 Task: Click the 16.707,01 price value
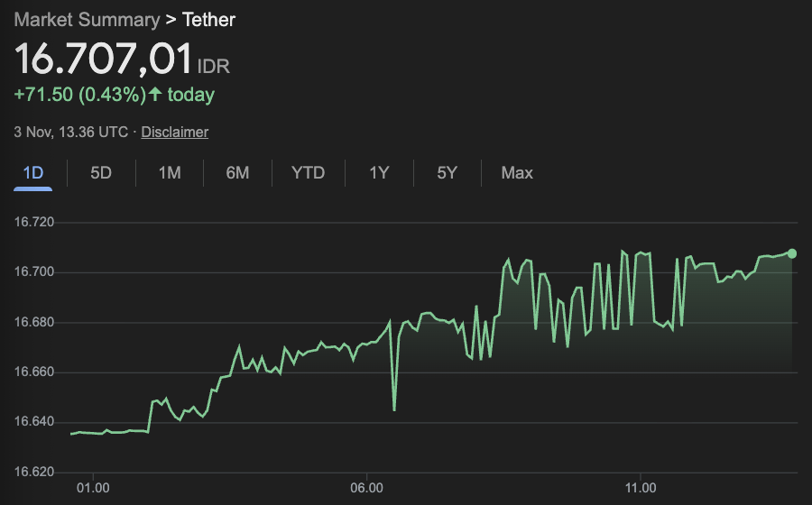click(x=103, y=60)
